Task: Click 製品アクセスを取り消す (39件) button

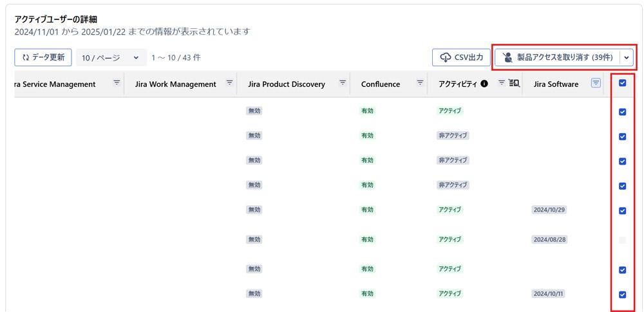Action: pos(557,58)
